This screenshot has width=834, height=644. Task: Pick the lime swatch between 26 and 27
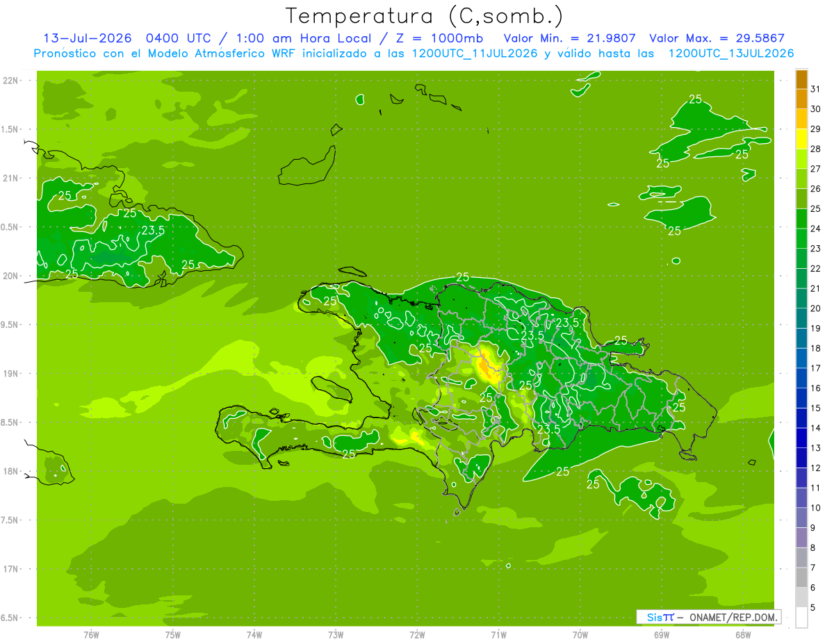tap(801, 179)
